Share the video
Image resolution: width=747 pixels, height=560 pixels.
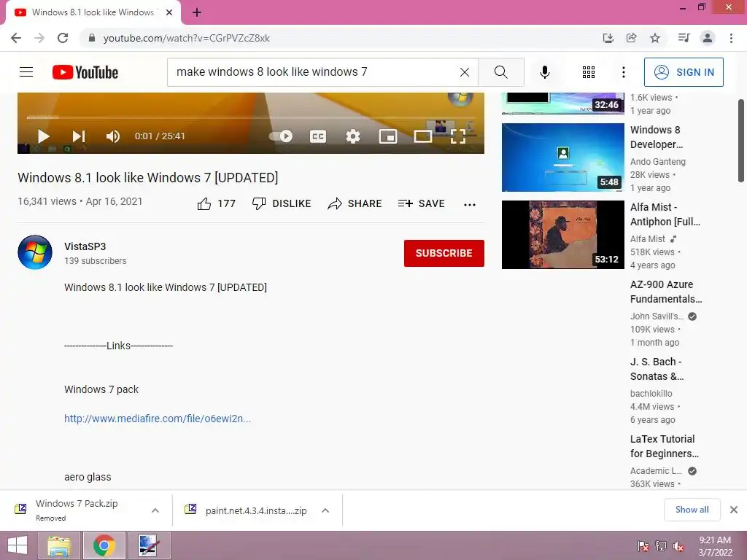tap(355, 204)
